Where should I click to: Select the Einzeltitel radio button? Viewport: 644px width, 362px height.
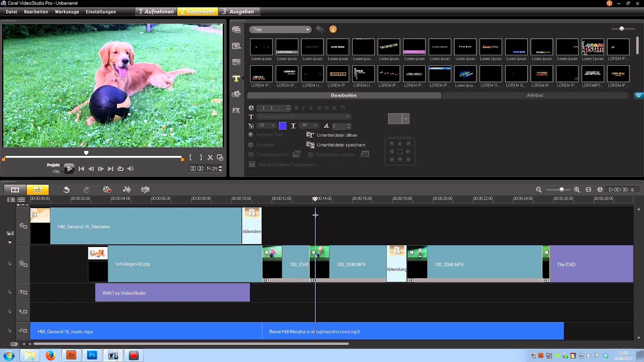pyautogui.click(x=251, y=145)
